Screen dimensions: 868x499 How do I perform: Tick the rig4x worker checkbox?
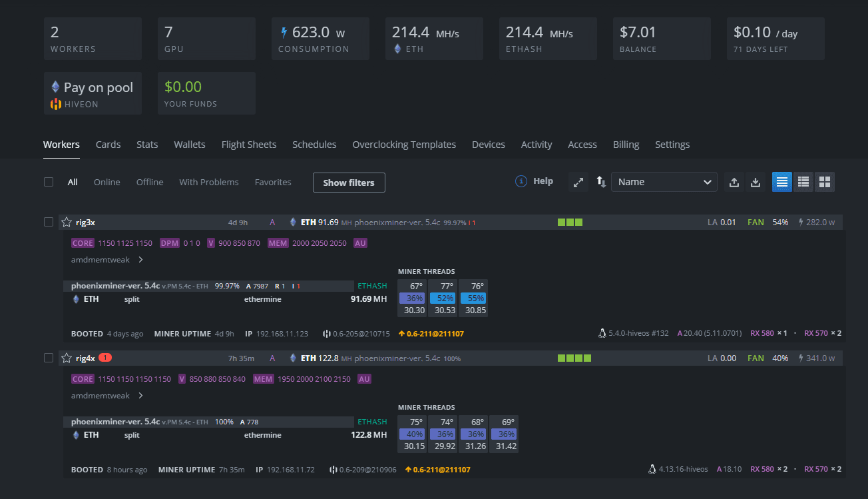[49, 358]
